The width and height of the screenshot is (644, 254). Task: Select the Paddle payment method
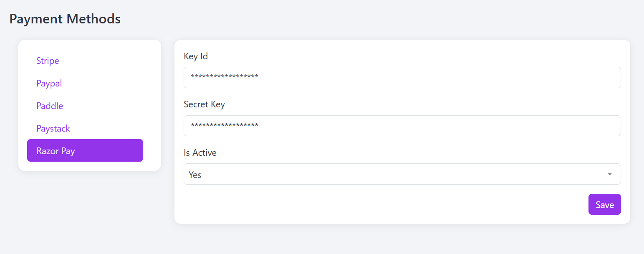(x=50, y=106)
